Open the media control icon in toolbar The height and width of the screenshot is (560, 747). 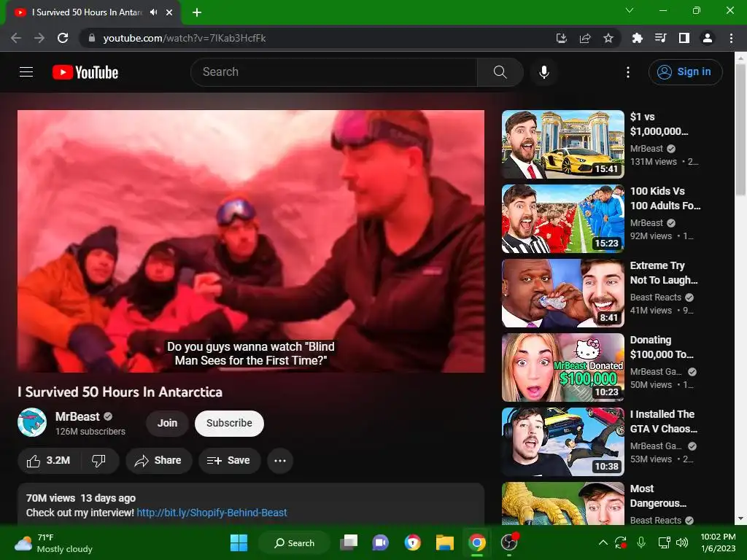pos(661,38)
